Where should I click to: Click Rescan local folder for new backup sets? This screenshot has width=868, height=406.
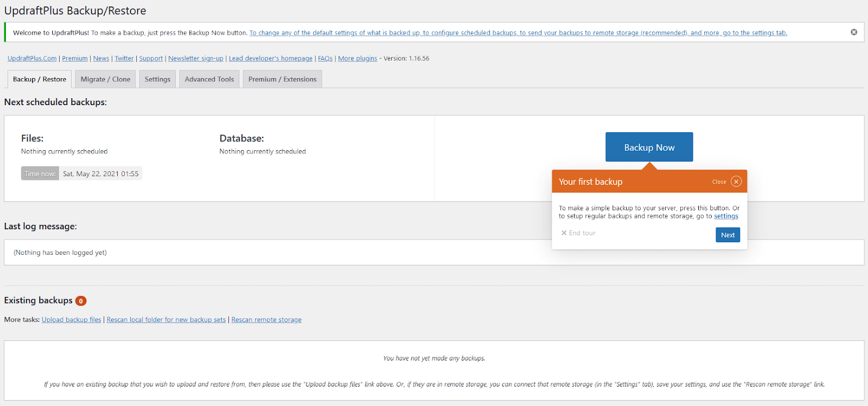(166, 320)
